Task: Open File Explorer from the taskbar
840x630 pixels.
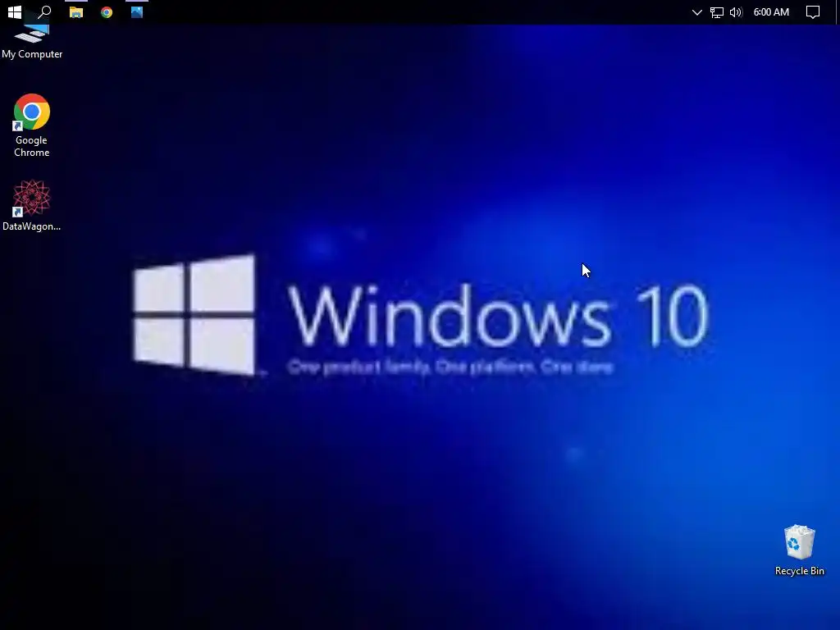Action: [x=76, y=11]
